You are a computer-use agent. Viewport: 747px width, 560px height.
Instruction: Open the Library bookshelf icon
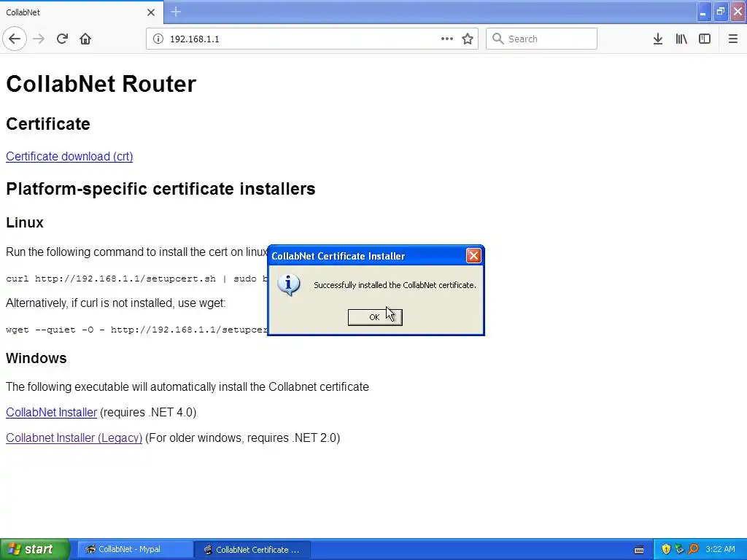coord(681,39)
